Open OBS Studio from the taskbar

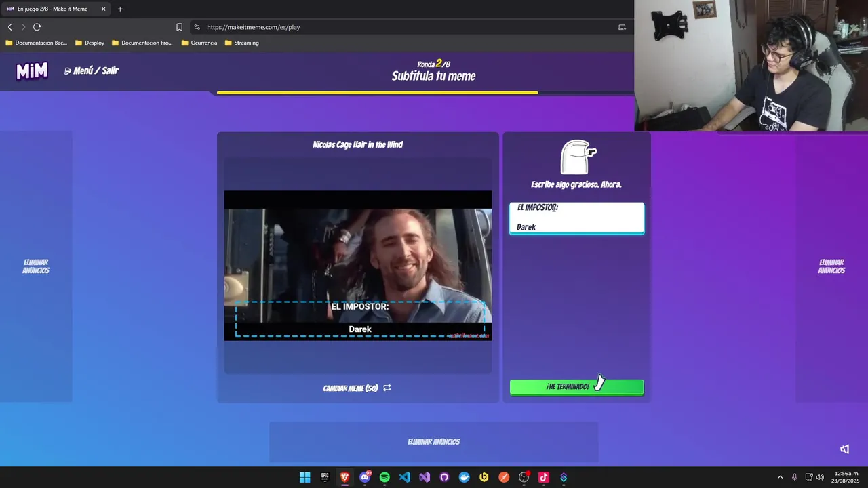524,477
